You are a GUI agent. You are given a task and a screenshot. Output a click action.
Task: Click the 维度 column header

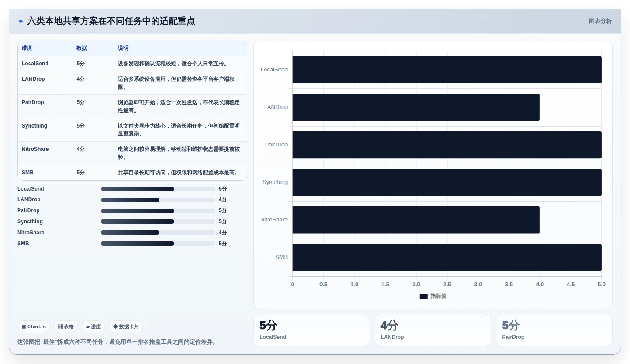pos(27,48)
